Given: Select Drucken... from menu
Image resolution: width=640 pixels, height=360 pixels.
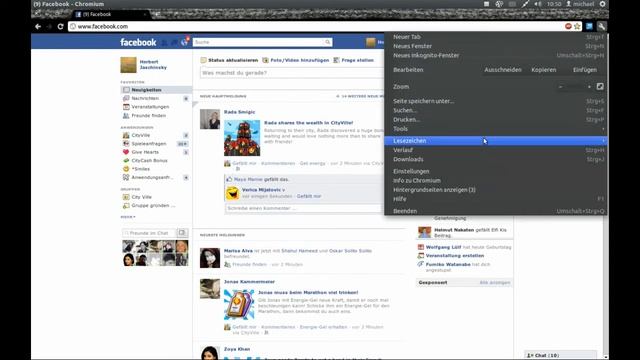Looking at the screenshot, I should click(x=496, y=120).
